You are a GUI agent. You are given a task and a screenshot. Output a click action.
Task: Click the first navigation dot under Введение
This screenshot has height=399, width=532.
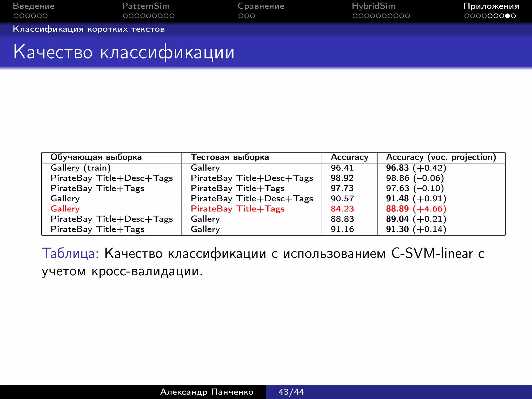[16, 16]
